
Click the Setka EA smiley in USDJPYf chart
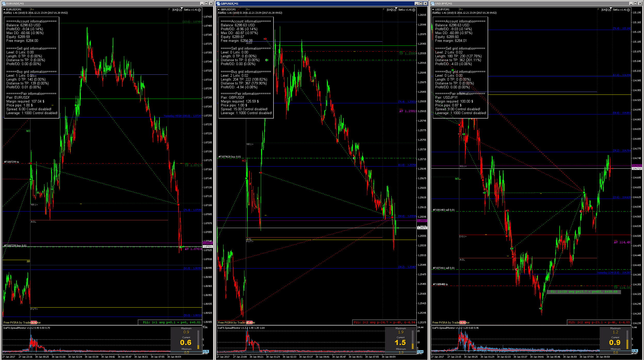629,10
